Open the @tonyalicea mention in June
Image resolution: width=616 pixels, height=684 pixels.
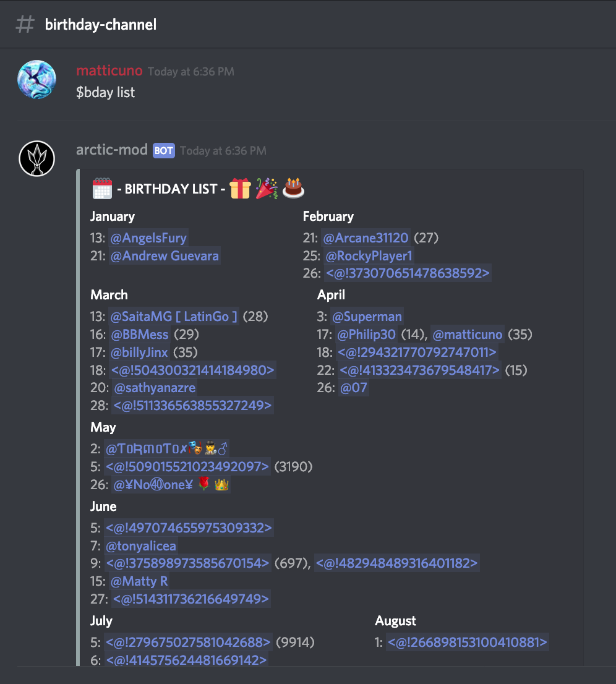coord(141,545)
